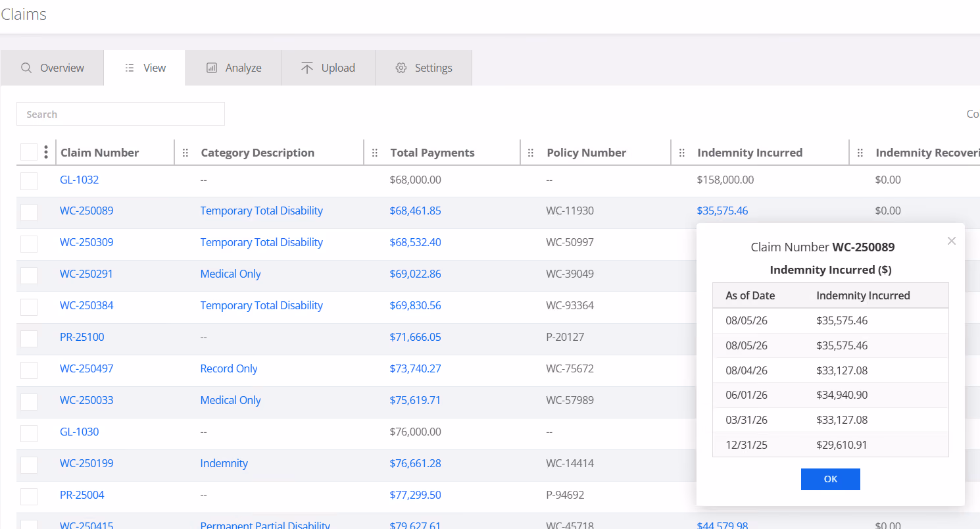Sort by Claim Number column header

(100, 153)
